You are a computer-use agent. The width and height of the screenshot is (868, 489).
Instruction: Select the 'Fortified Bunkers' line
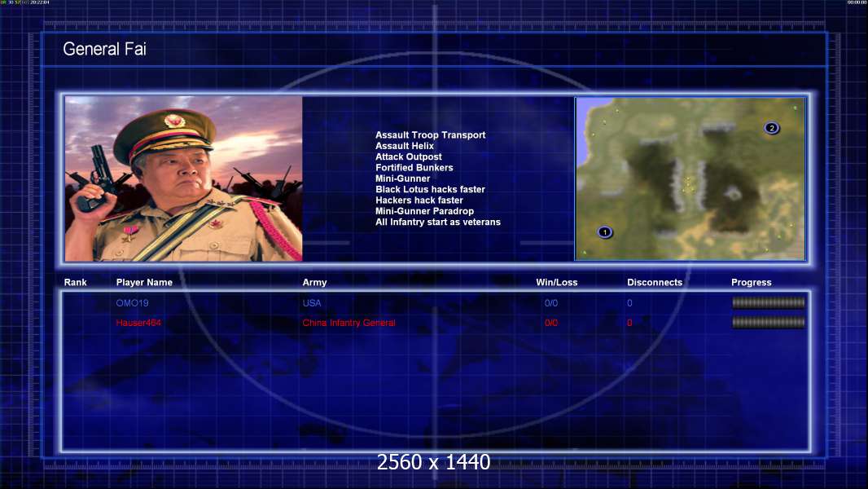(414, 167)
